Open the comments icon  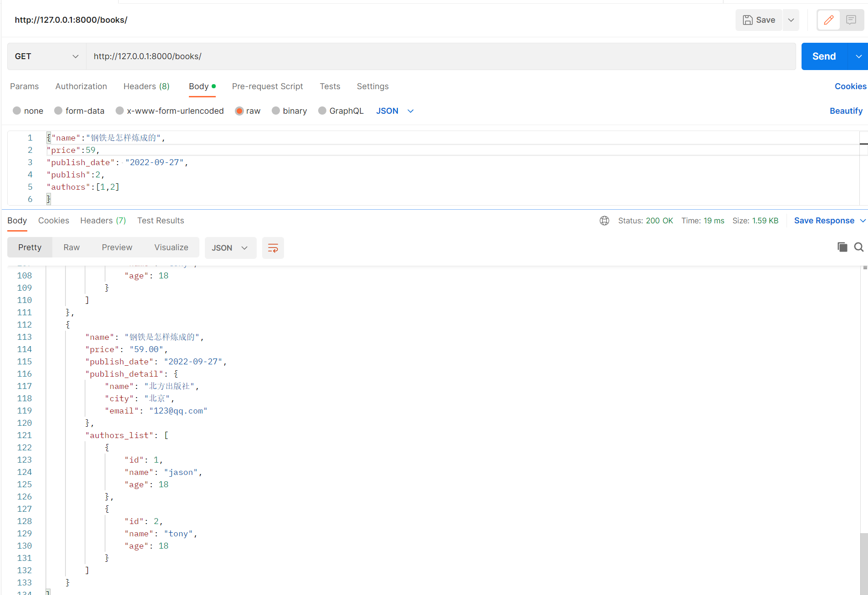(851, 20)
